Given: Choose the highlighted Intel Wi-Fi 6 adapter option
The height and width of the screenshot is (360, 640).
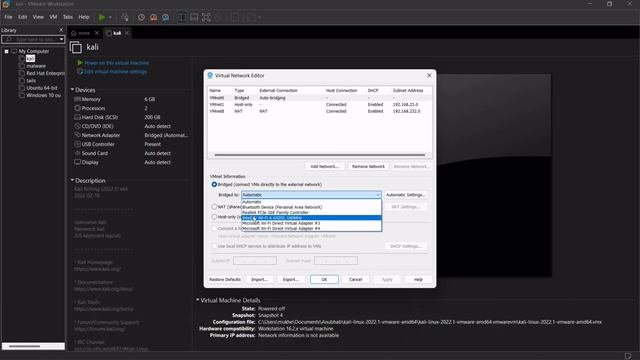Looking at the screenshot, I should click(311, 218).
